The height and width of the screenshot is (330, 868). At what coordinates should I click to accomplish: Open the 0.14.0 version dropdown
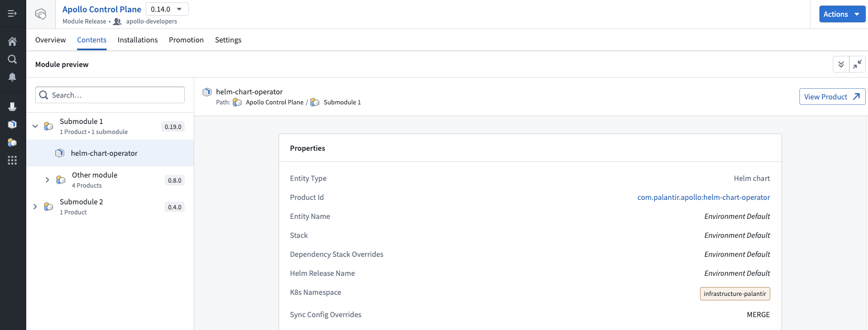pos(167,9)
